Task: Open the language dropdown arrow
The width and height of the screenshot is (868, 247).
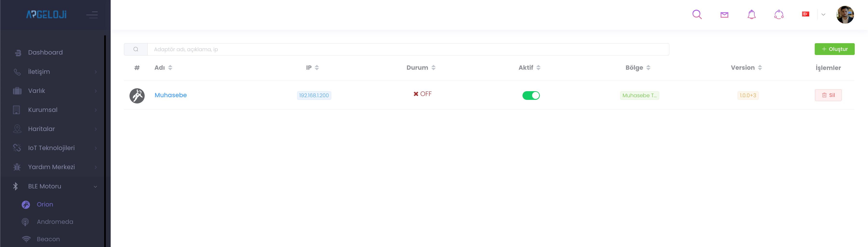Action: pos(823,14)
